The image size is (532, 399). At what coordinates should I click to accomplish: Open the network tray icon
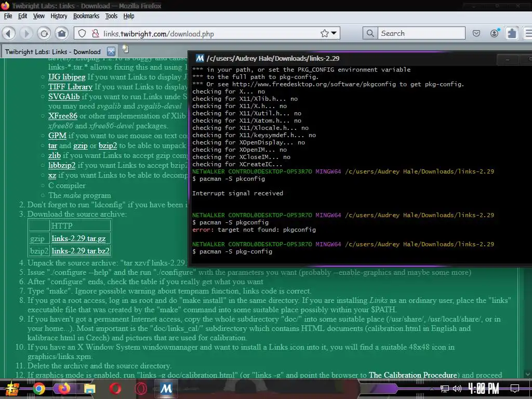pos(445,389)
